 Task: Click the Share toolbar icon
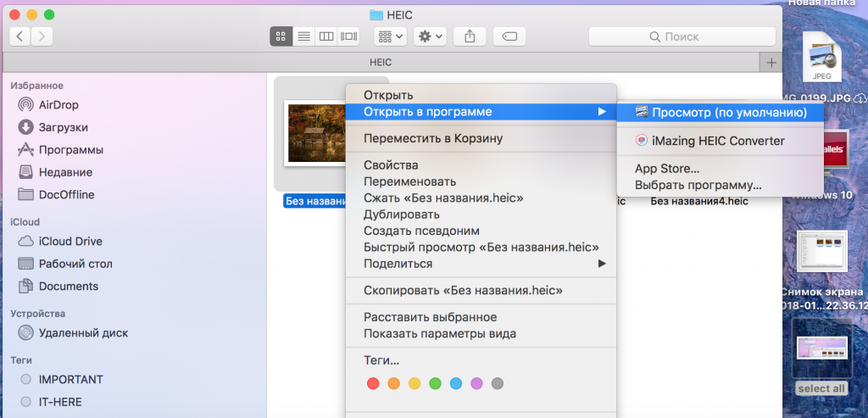click(469, 36)
